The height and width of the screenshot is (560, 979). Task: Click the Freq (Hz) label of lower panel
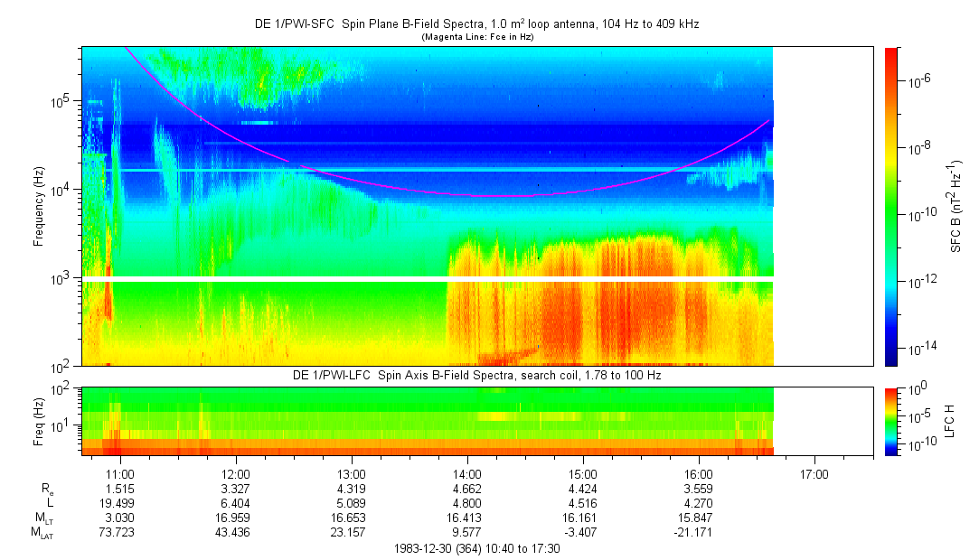click(39, 421)
